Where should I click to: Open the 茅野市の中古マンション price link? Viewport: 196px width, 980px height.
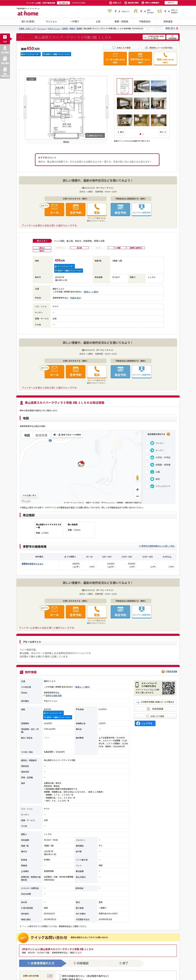32,564
